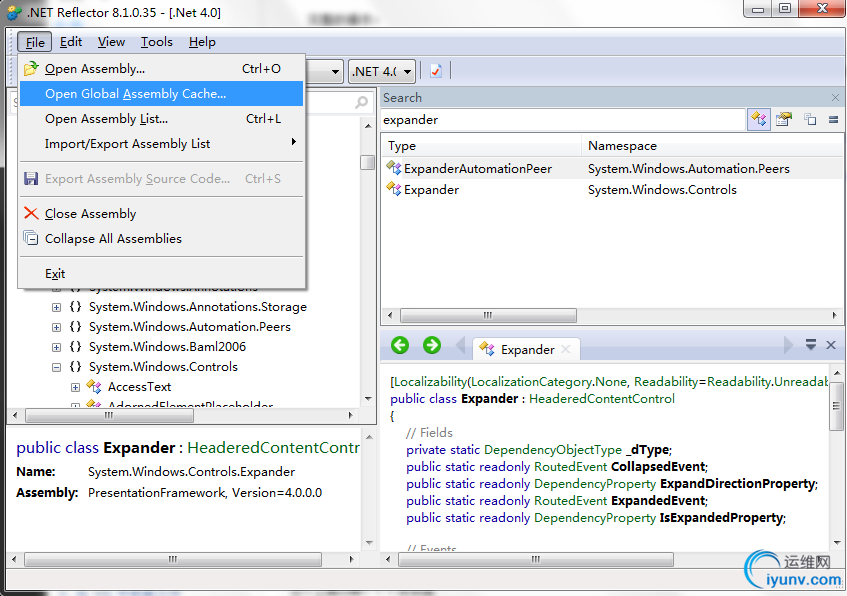This screenshot has width=847, height=596.
Task: Select the ExpanderAutomationPeer search result
Action: point(477,169)
